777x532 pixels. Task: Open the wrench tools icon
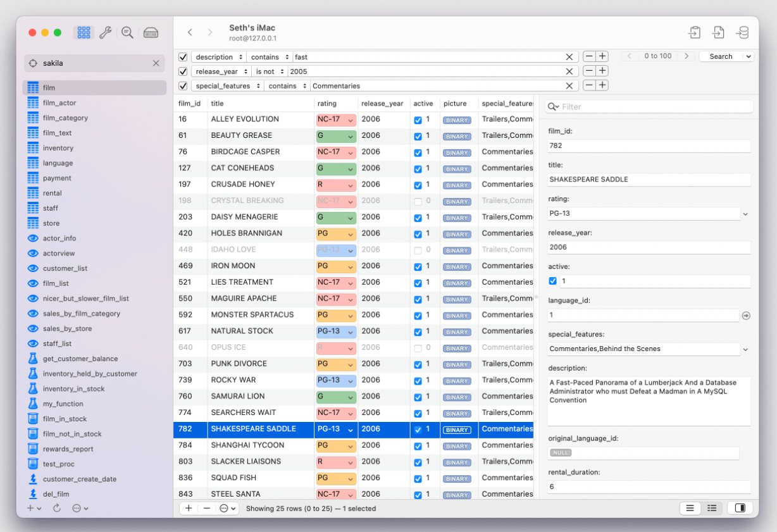tap(106, 32)
